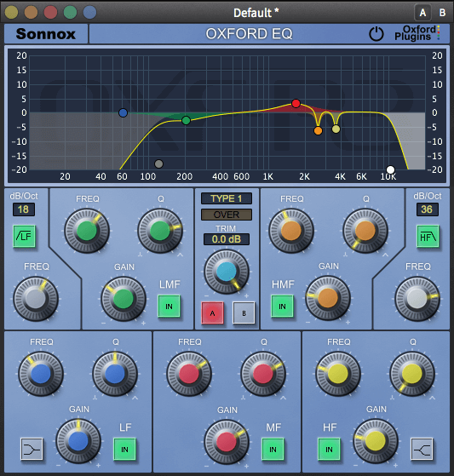Click the green LMF node on graph

pos(187,121)
